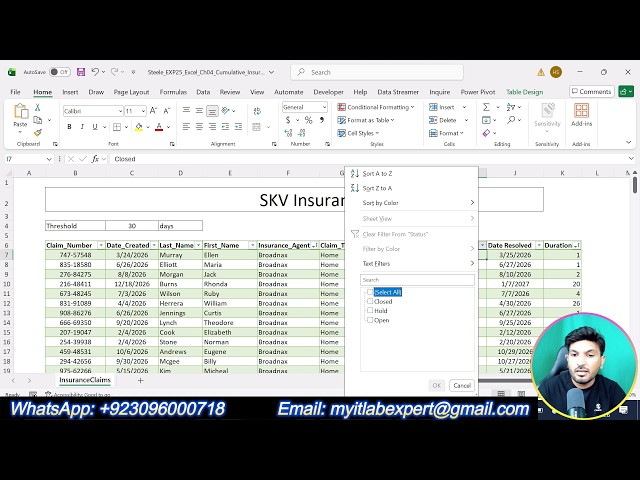Toggle Bold formatting
The width and height of the screenshot is (640, 480).
pyautogui.click(x=69, y=127)
